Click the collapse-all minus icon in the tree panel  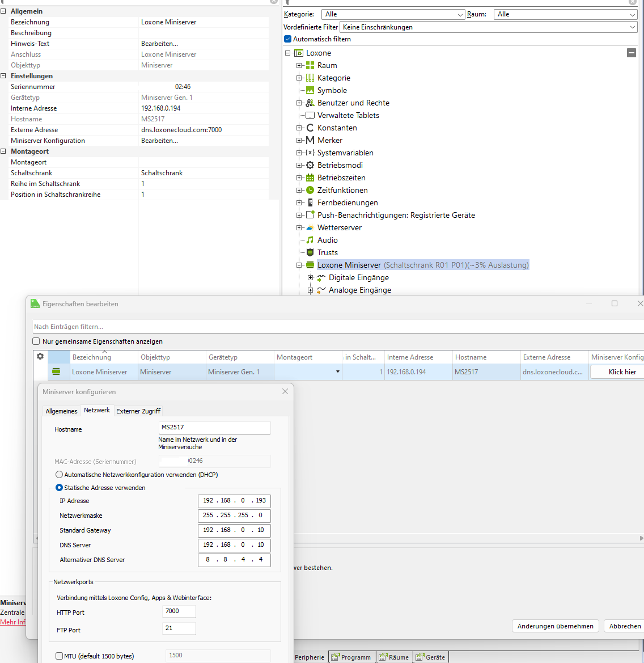coord(632,53)
